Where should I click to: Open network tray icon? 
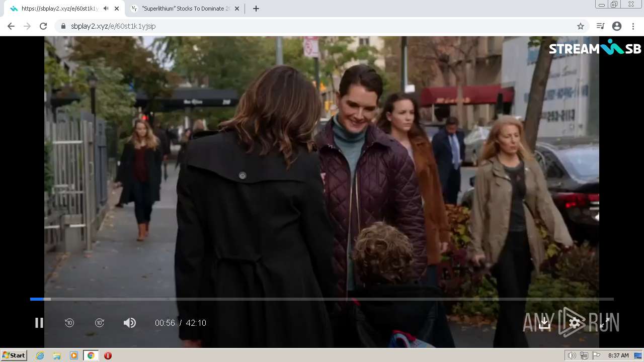click(x=584, y=355)
